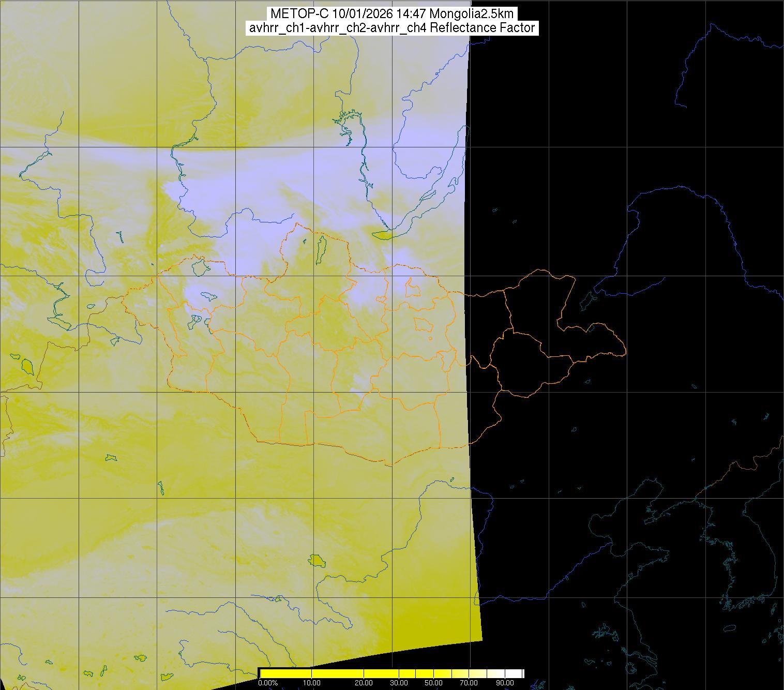This screenshot has height=690, width=784.
Task: Click the small yellow lake in the lower map
Action: tap(315, 560)
